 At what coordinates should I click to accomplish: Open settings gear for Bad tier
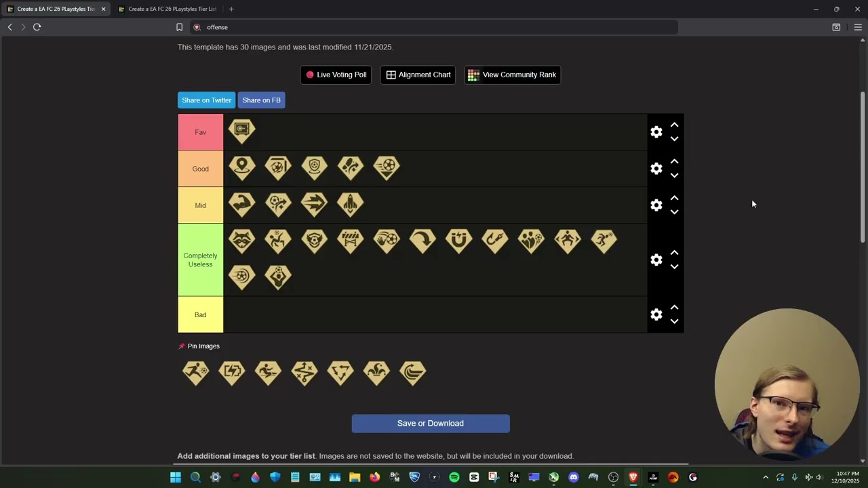(656, 314)
